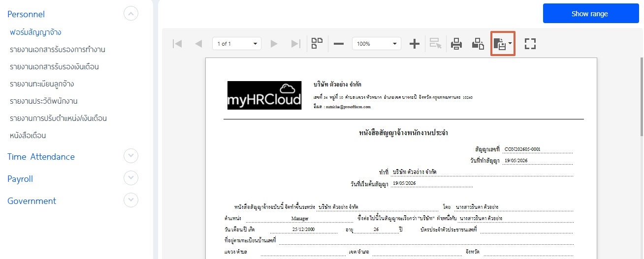Go to next report page
Screen dimensions: 644x259
(x=274, y=44)
